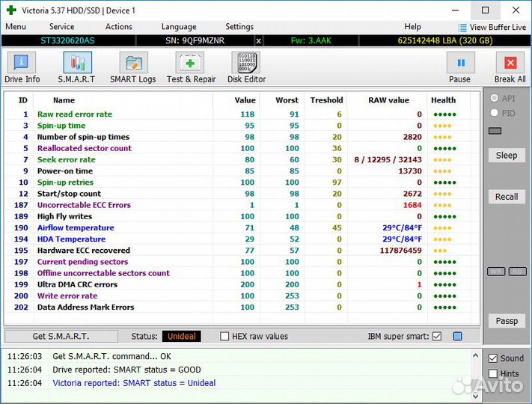Click the blue square next to IBM super smart

pyautogui.click(x=457, y=337)
